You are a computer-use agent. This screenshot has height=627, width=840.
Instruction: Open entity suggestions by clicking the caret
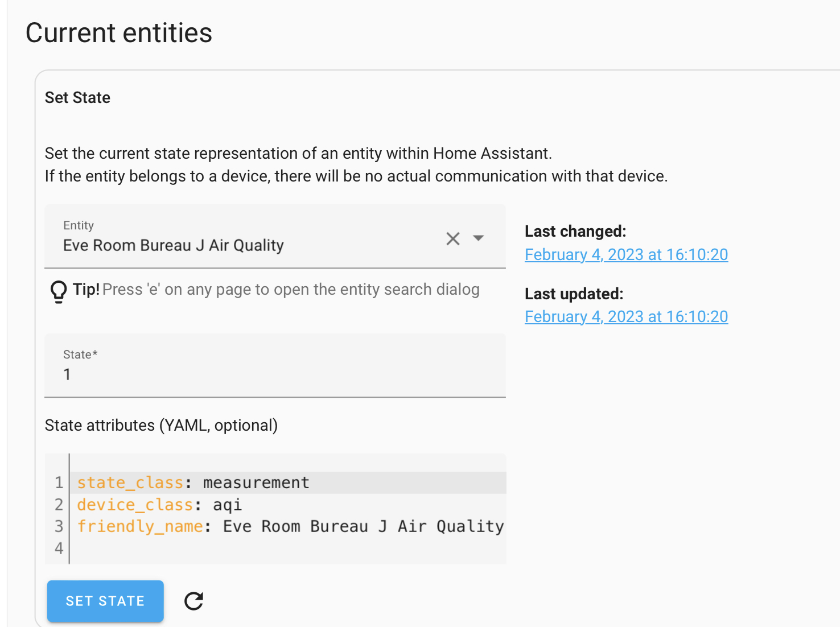tap(479, 238)
